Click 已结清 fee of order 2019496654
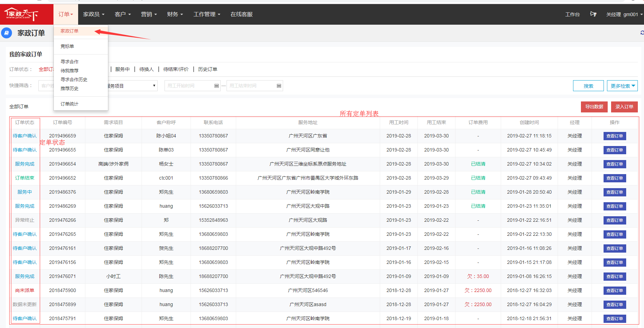644x328 pixels. click(x=478, y=164)
